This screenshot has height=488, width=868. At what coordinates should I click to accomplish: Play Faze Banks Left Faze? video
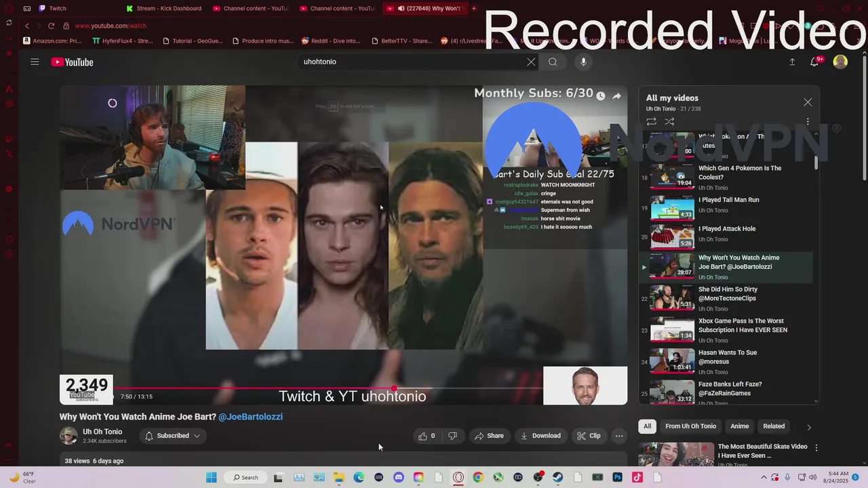pyautogui.click(x=726, y=392)
